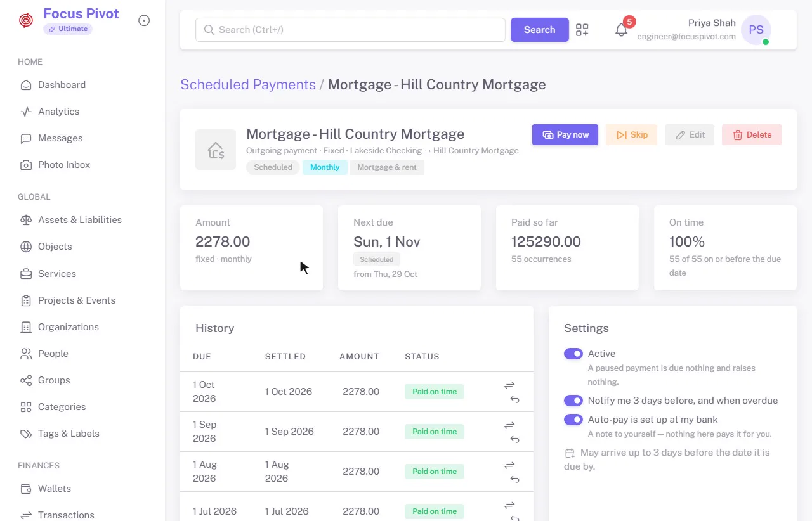
Task: Click the Focus Pivot target logo
Action: click(26, 21)
